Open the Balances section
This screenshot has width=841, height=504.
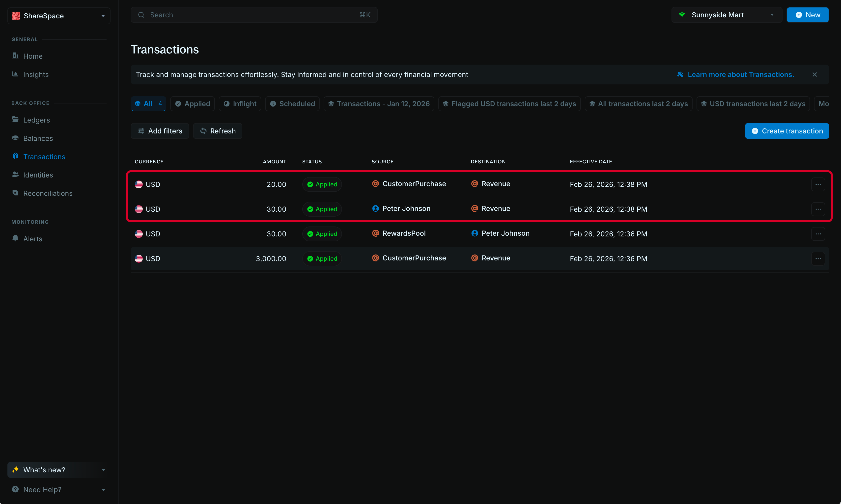pos(38,138)
